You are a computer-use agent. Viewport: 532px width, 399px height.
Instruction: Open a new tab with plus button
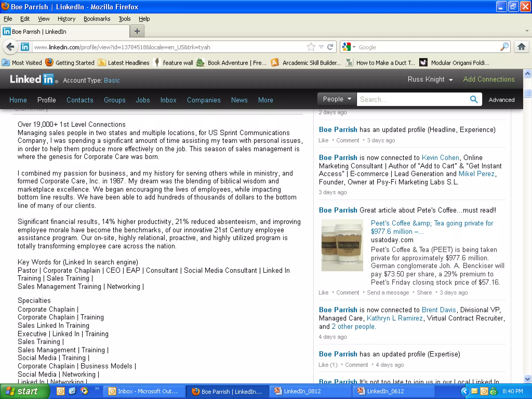pos(137,31)
